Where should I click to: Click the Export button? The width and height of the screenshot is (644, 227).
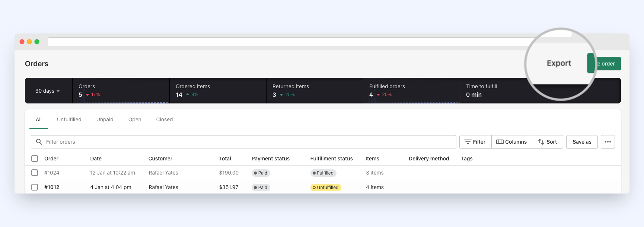(558, 63)
